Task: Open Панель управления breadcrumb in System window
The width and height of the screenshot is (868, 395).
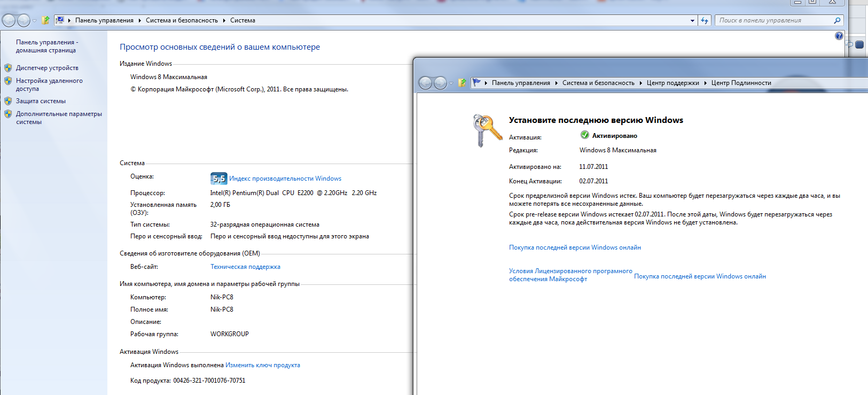Action: click(x=104, y=20)
